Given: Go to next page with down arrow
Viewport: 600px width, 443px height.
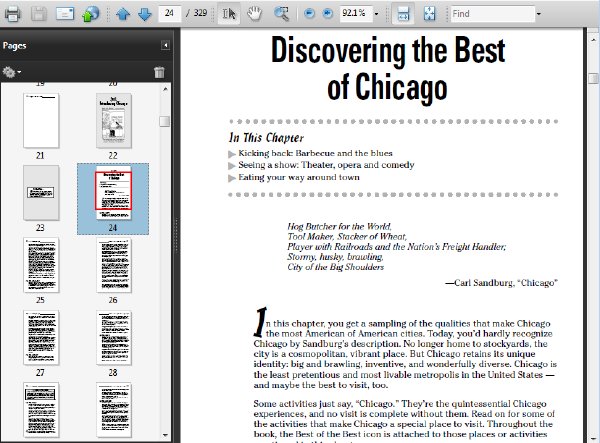Looking at the screenshot, I should click(x=145, y=14).
